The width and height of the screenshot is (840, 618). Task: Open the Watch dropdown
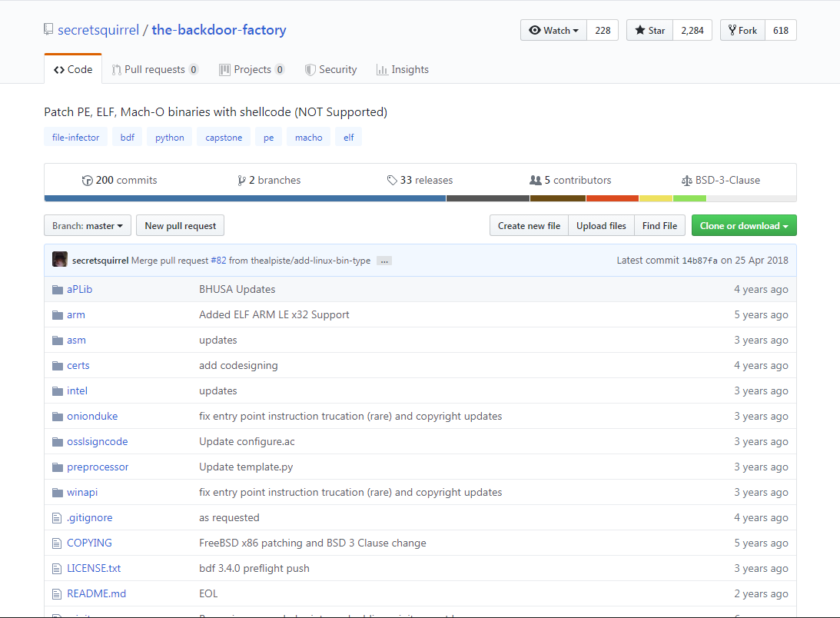click(554, 31)
